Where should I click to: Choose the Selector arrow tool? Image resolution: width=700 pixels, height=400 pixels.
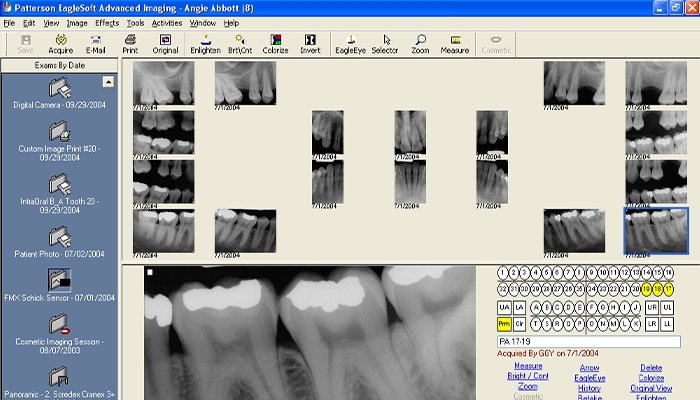pos(385,43)
